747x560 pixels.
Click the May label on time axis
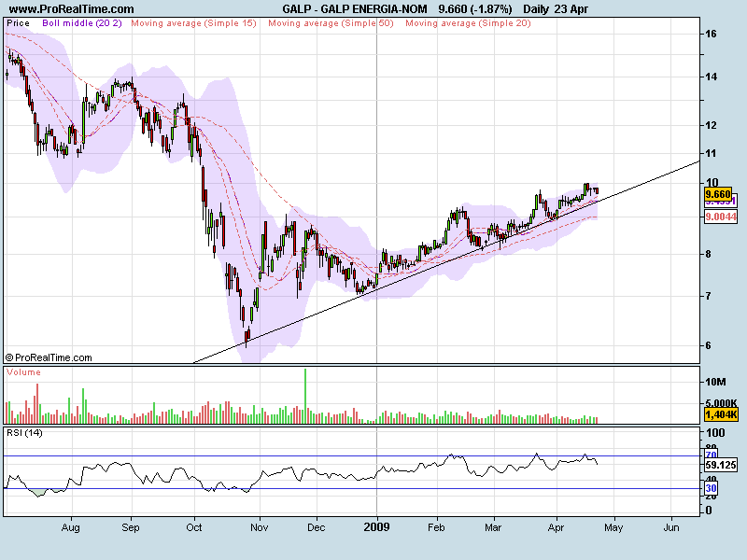pyautogui.click(x=613, y=527)
